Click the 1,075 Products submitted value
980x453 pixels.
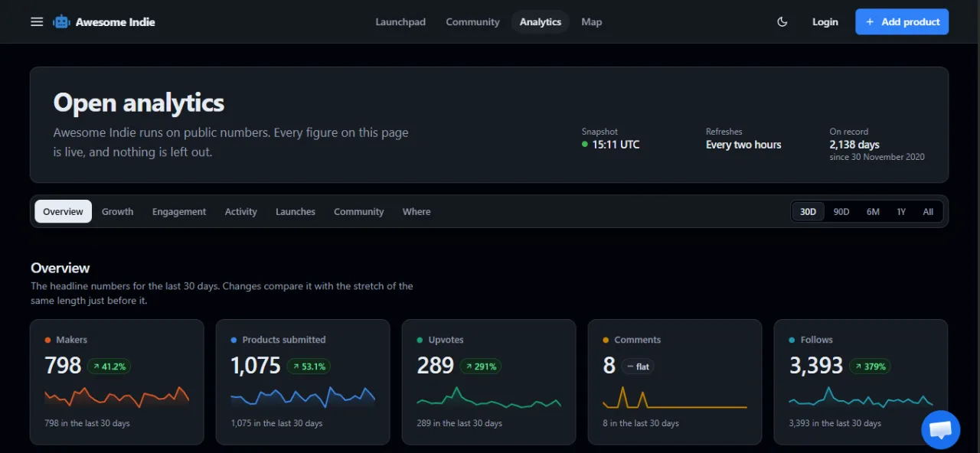(256, 366)
